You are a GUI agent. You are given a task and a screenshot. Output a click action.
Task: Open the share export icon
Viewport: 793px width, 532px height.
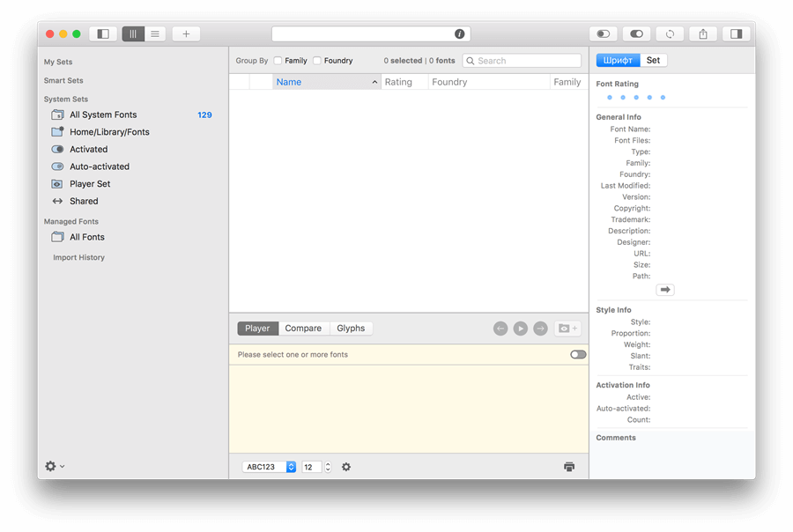point(703,33)
